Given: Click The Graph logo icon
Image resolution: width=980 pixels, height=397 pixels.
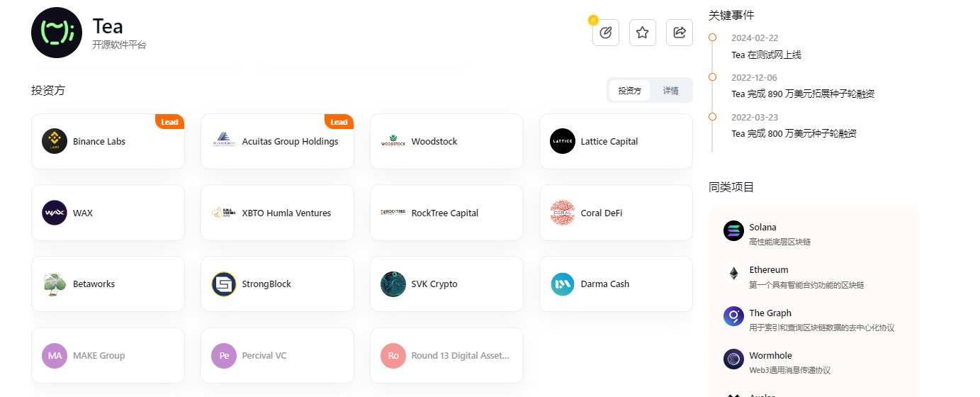Looking at the screenshot, I should point(733,316).
